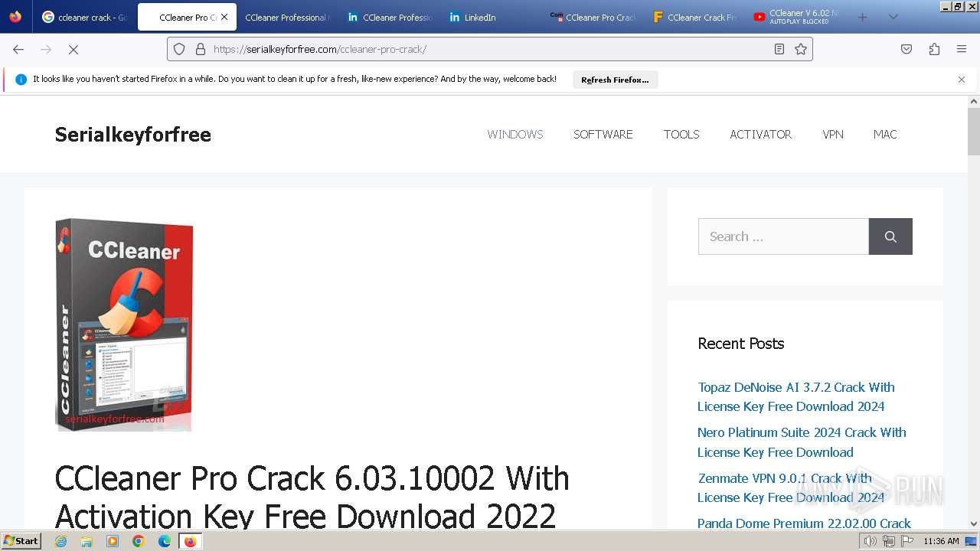Screen dimensions: 980x551
Task: Bookmark this page with the star
Action: click(x=801, y=49)
